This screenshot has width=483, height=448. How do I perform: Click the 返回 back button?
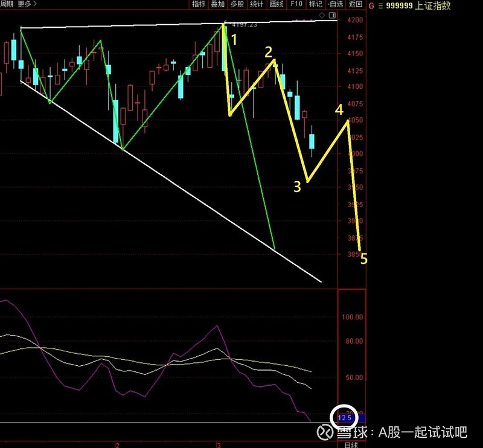(x=355, y=4)
